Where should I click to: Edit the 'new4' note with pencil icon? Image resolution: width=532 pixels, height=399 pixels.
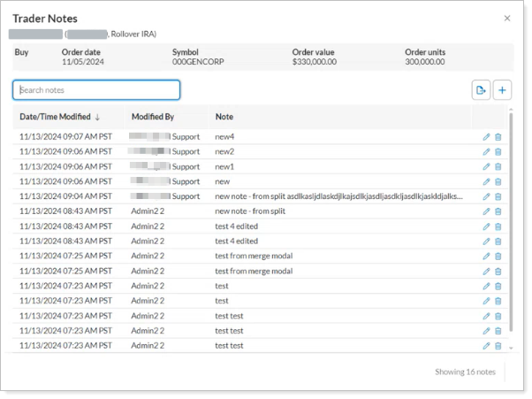pos(486,137)
